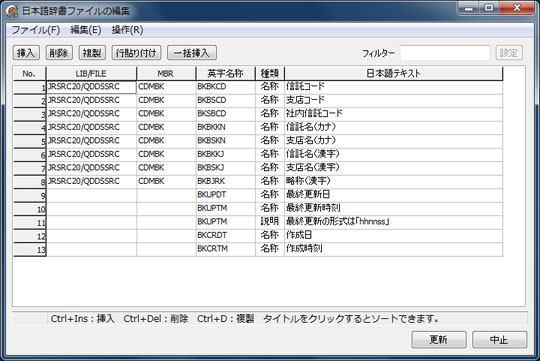Select the 支店名(カナ) text cell
The width and height of the screenshot is (540, 361).
point(394,141)
